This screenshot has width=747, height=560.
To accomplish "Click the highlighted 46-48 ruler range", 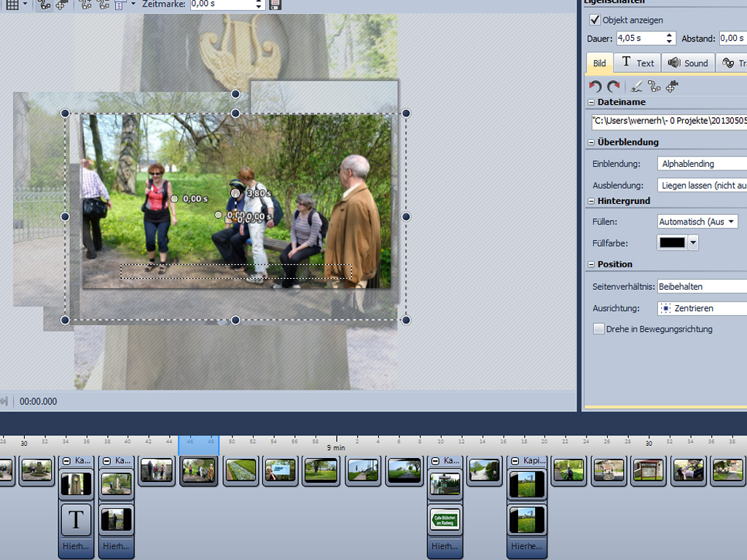I will 199,445.
